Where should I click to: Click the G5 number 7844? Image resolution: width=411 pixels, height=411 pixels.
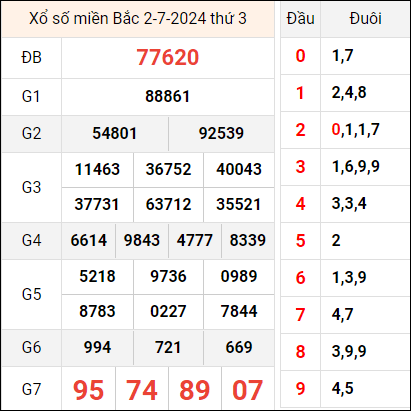239,311
